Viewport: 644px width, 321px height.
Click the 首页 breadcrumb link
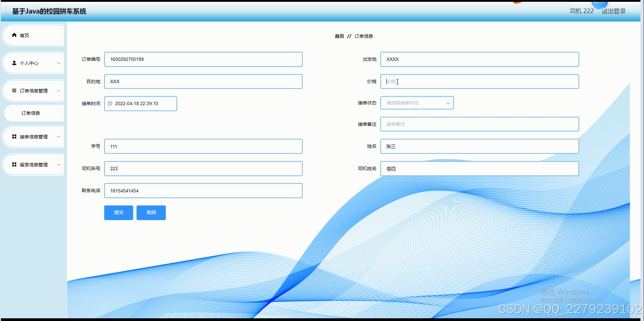(340, 36)
